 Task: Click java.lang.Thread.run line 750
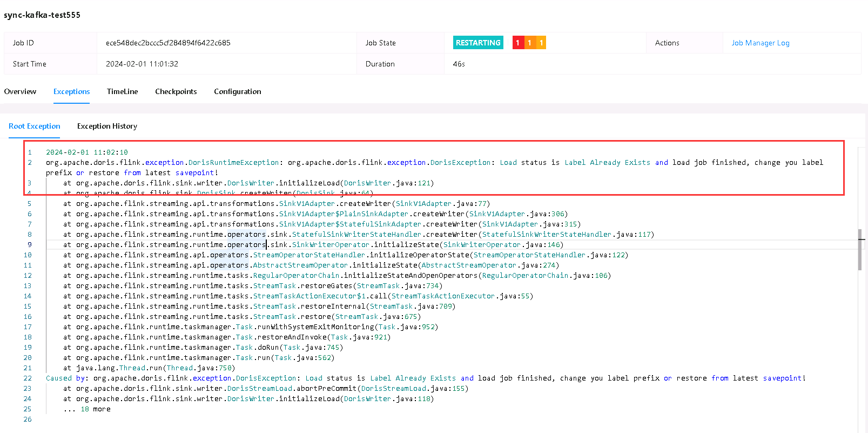pos(149,368)
